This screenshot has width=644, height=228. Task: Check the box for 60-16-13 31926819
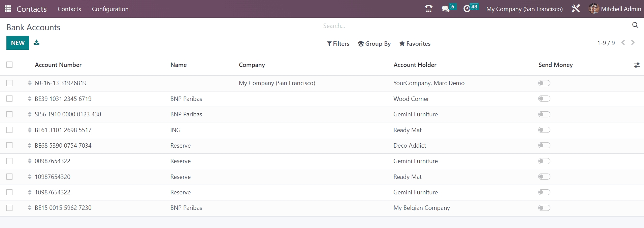[x=9, y=83]
